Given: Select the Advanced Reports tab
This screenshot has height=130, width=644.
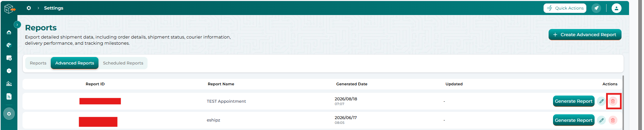Looking at the screenshot, I should click(x=75, y=63).
